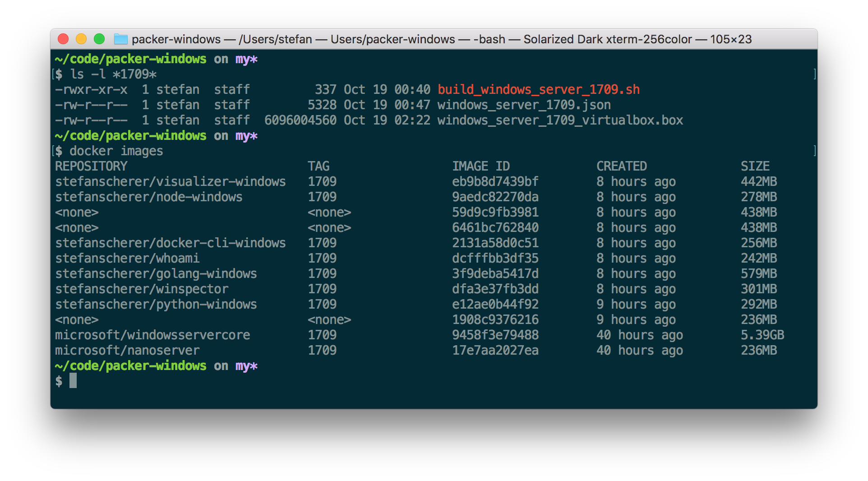Click build_windows_server_1709.sh filename

coord(539,90)
